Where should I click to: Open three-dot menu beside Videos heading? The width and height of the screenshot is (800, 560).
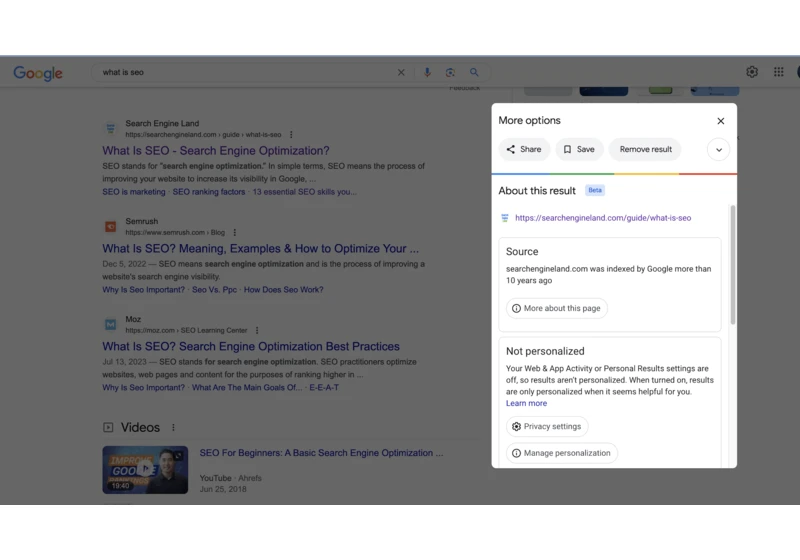(x=173, y=427)
